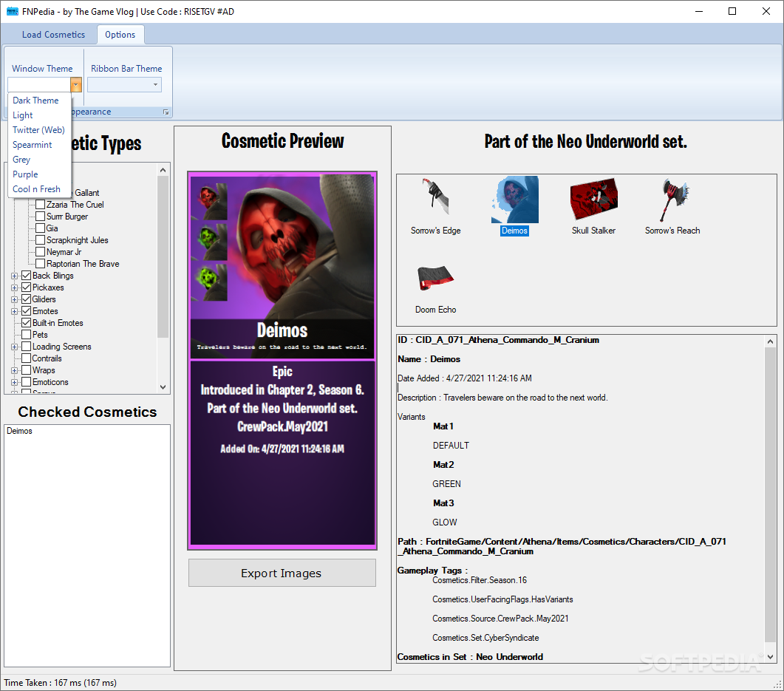Expand the Pickaxes tree node
This screenshot has height=691, width=784.
point(15,287)
